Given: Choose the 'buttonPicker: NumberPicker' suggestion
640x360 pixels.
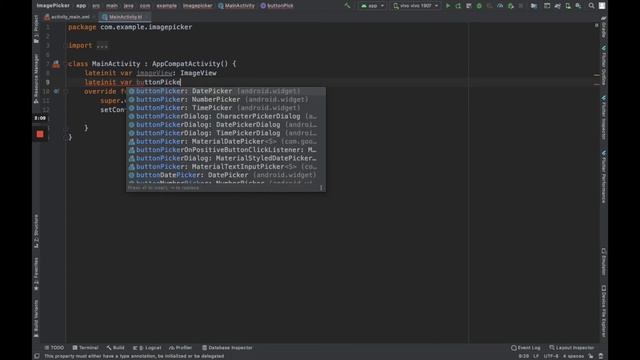Looking at the screenshot, I should (x=226, y=100).
